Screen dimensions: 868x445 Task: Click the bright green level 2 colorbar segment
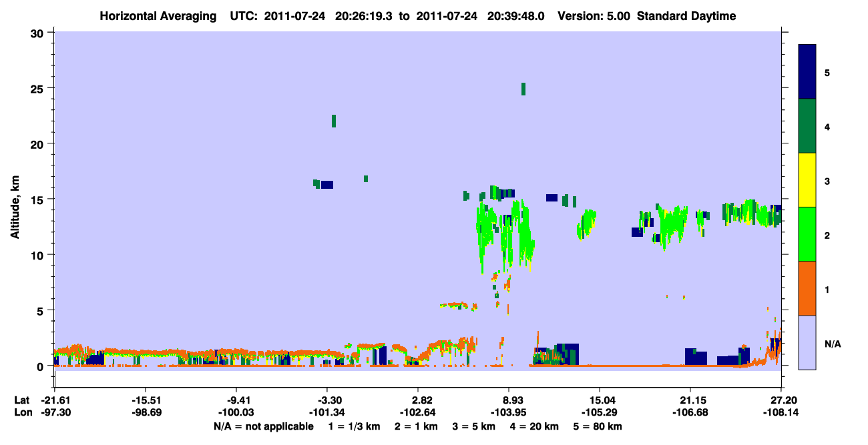[x=807, y=234]
